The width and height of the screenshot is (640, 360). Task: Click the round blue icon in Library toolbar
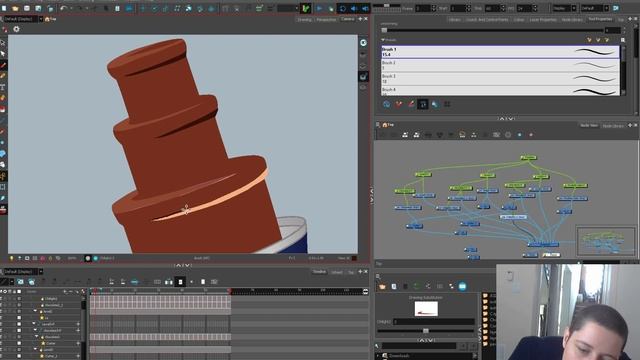(x=462, y=287)
